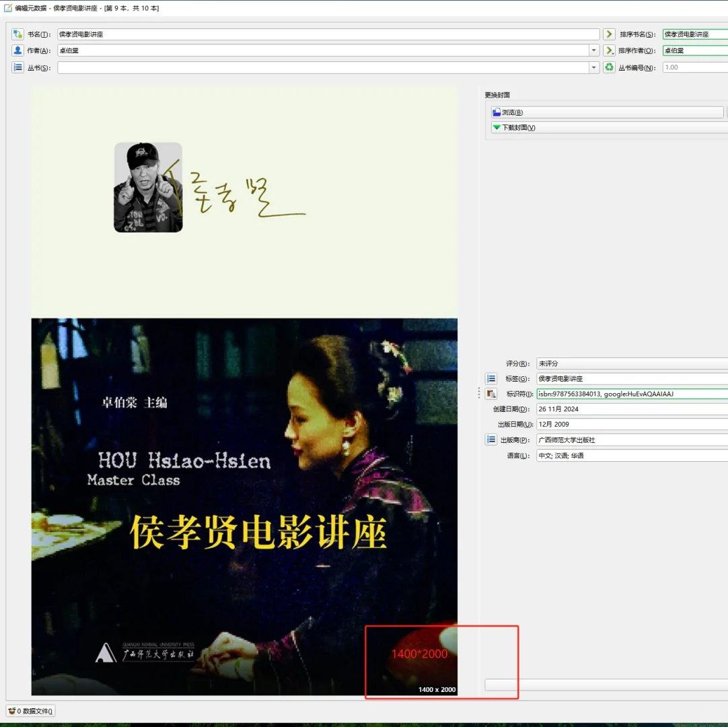The height and width of the screenshot is (727, 728).
Task: Click the swap title and author icon
Action: click(x=17, y=34)
